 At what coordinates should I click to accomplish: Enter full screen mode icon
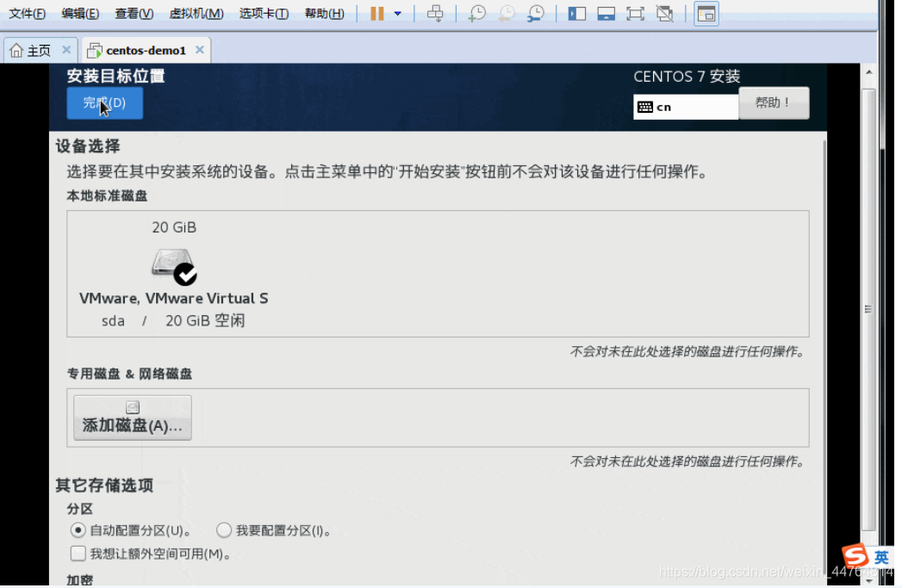click(635, 13)
